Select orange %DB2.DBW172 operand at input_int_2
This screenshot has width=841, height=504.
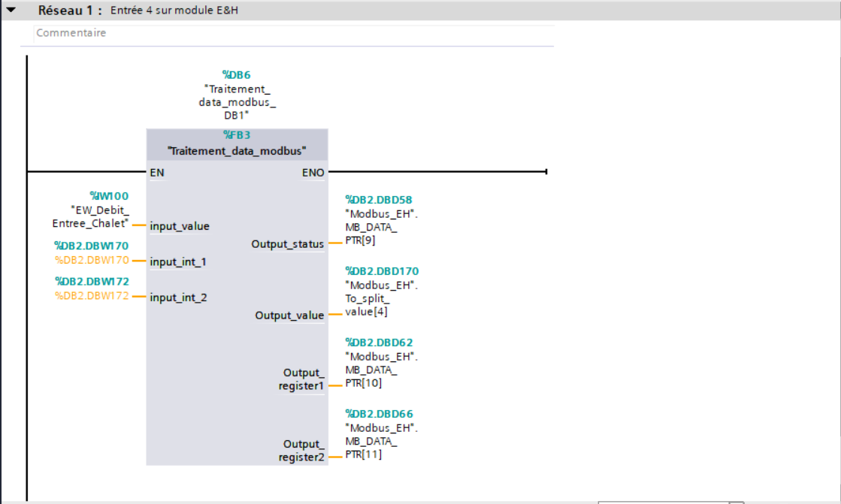pyautogui.click(x=92, y=297)
